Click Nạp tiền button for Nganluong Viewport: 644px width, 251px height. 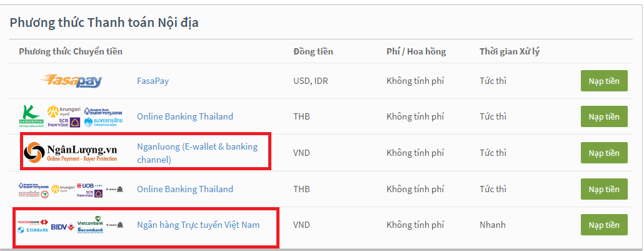pyautogui.click(x=604, y=153)
